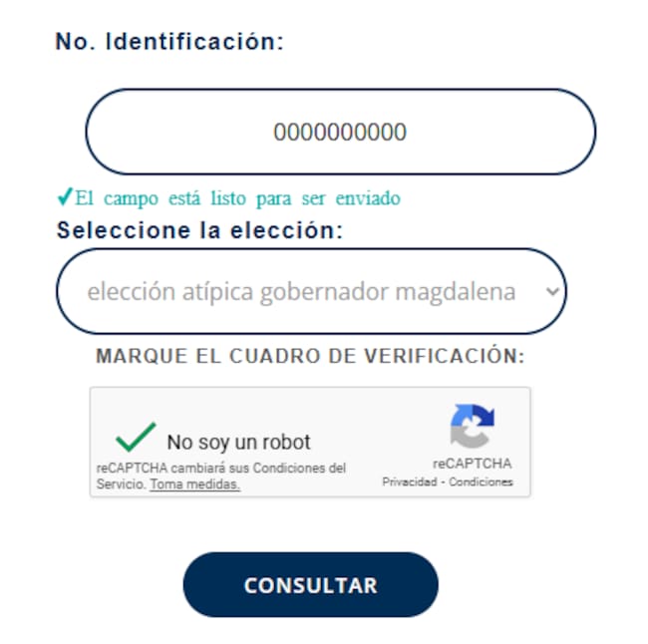
Task: Open the 'Toma medidas' link
Action: (x=194, y=483)
